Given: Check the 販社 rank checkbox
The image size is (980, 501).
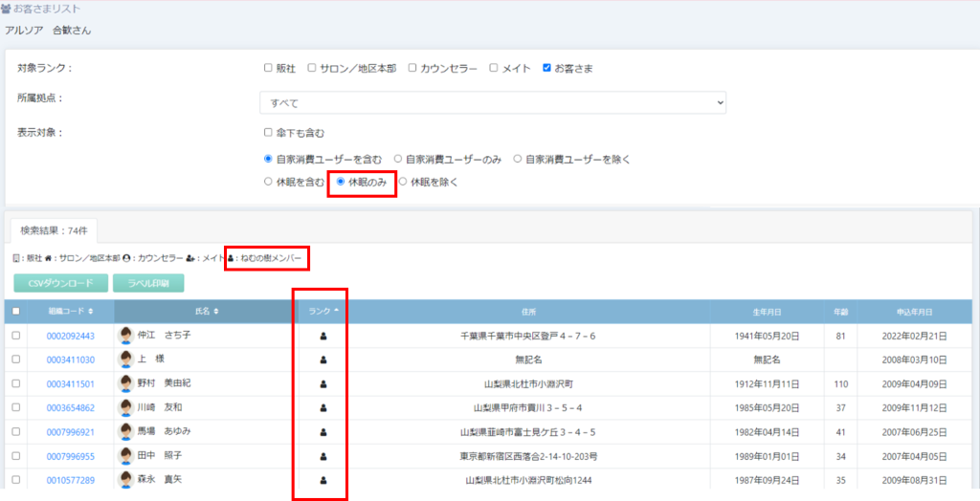Looking at the screenshot, I should coord(268,68).
